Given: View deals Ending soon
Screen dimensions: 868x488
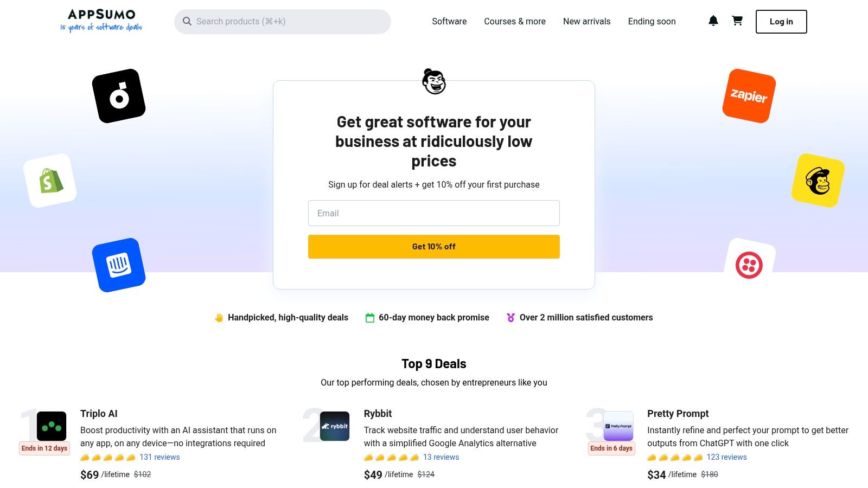Looking at the screenshot, I should pyautogui.click(x=651, y=21).
